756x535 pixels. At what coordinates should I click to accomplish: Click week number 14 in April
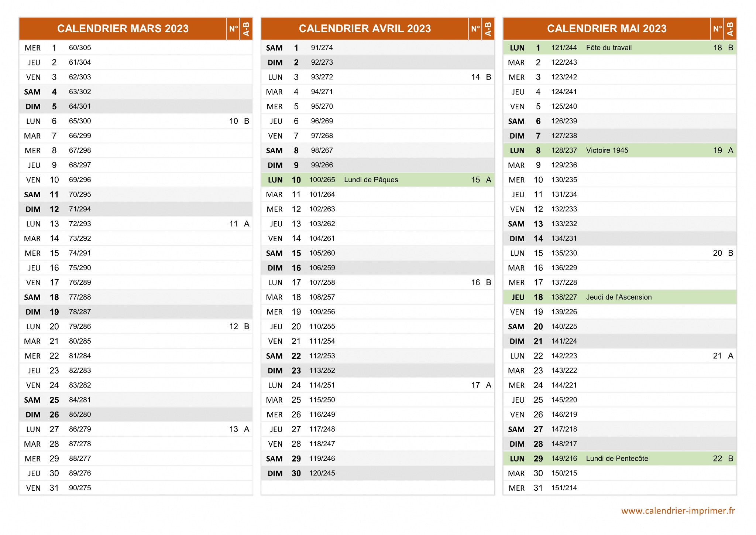point(475,77)
